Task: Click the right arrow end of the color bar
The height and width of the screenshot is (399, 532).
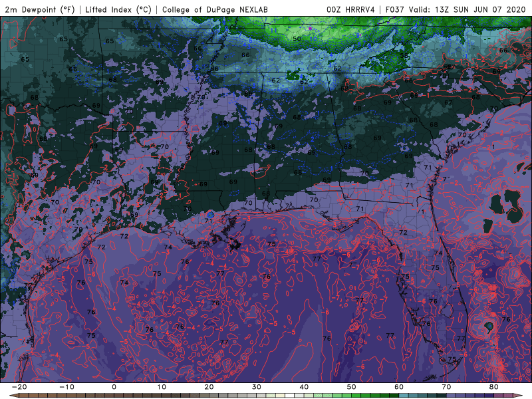Action: pyautogui.click(x=519, y=396)
